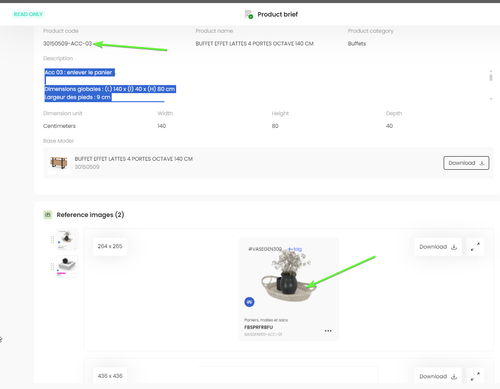The width and height of the screenshot is (500, 389).
Task: Click the Buffets product category value
Action: pos(357,44)
